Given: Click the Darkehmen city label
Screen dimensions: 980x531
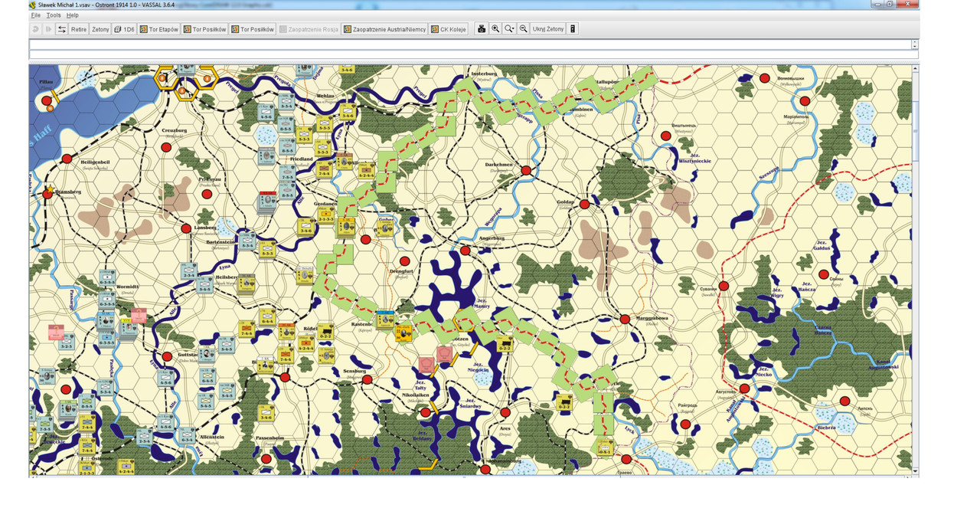Looking at the screenshot, I should tap(498, 165).
